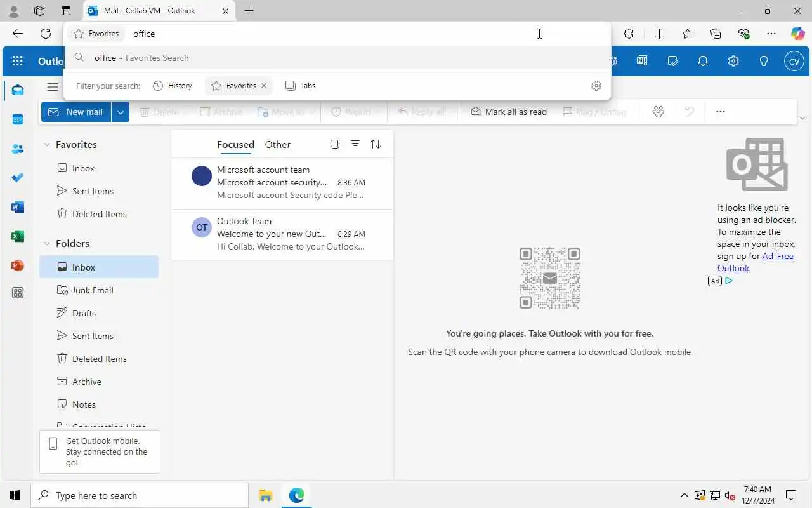Viewport: 812px width, 508px height.
Task: Launch Excel from the left rail
Action: (18, 236)
